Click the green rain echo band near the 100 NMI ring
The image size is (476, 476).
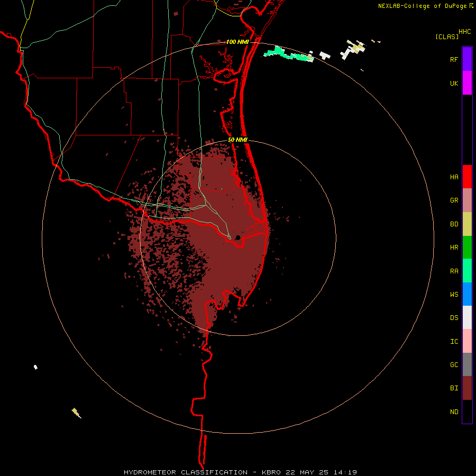tap(288, 54)
